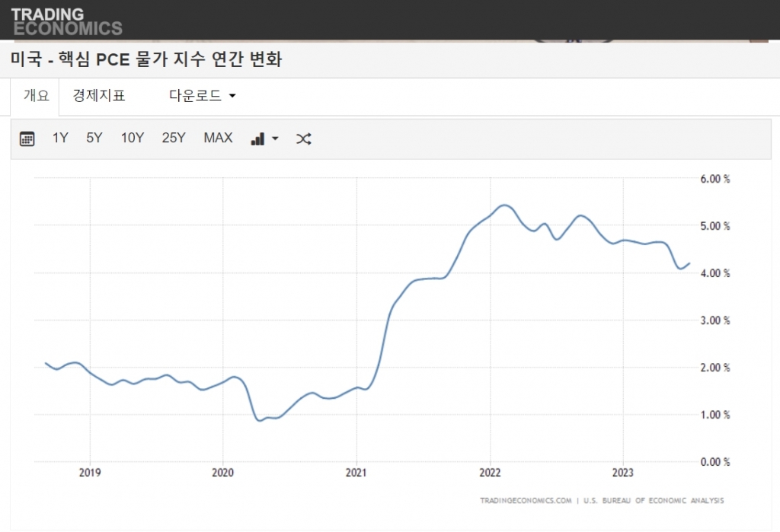Click the chart line trough after 2020
Screen dimensions: 780x532
pos(260,419)
